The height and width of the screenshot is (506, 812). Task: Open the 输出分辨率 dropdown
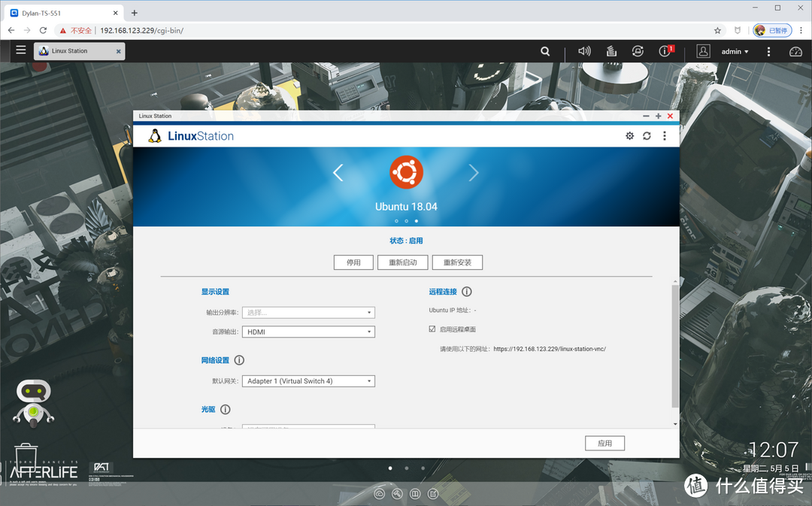[309, 312]
